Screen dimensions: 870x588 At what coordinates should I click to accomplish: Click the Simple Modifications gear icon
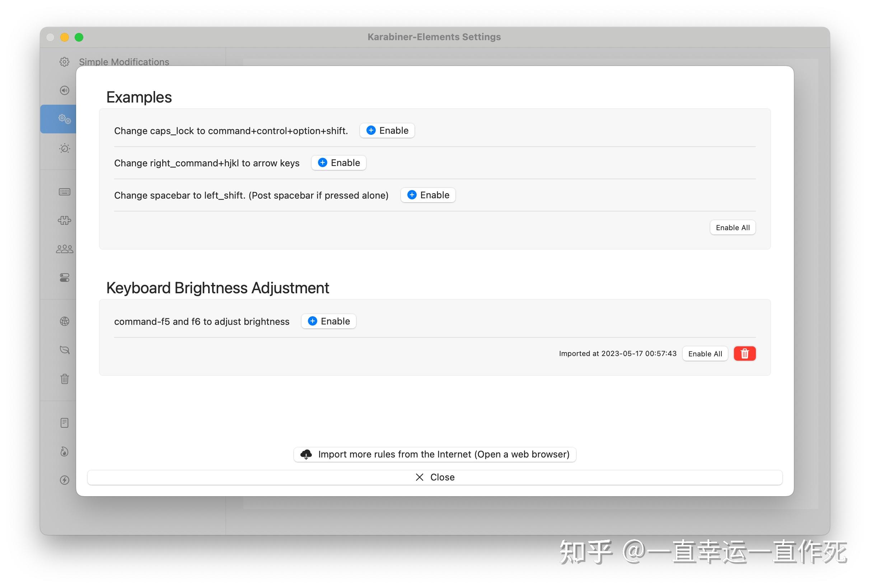64,62
